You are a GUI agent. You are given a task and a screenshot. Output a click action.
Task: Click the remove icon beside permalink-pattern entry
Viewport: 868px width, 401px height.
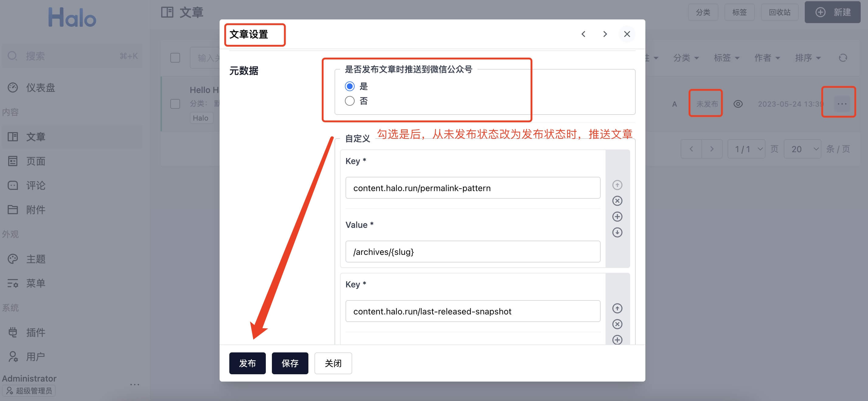(x=617, y=201)
